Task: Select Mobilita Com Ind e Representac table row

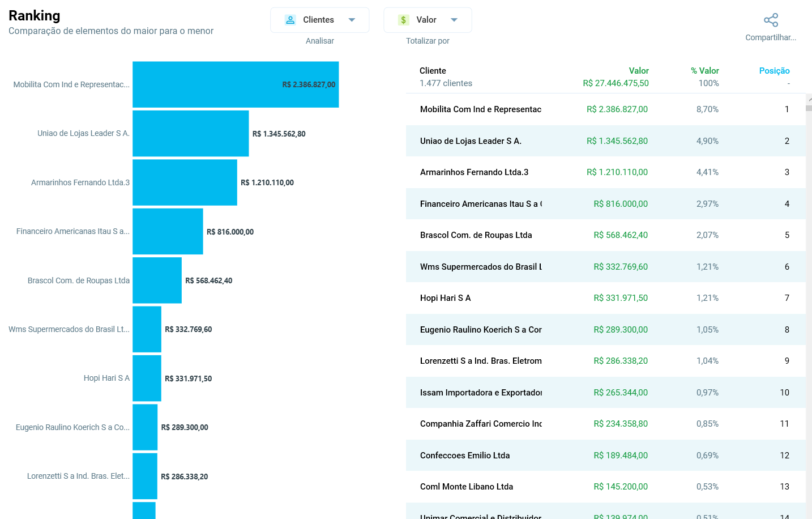Action: pos(605,109)
